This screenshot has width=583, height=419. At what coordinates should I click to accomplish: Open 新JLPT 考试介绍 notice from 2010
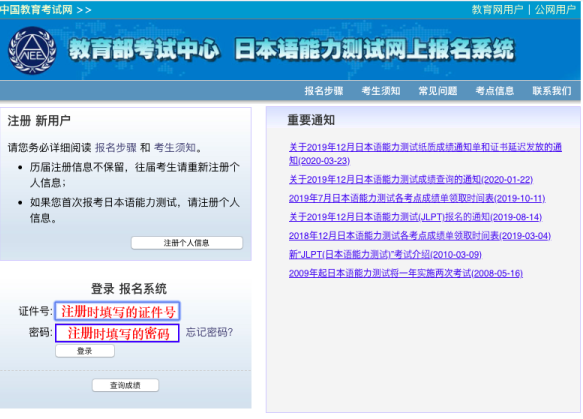385,254
